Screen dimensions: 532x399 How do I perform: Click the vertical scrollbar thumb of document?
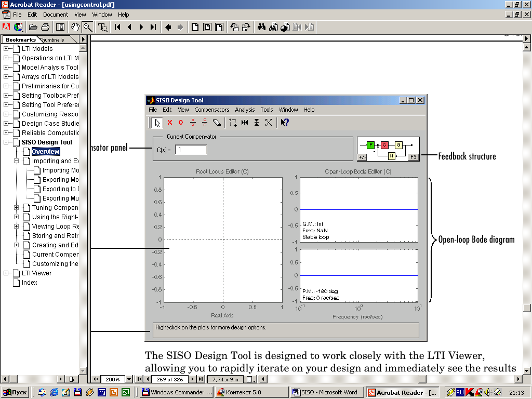click(527, 308)
